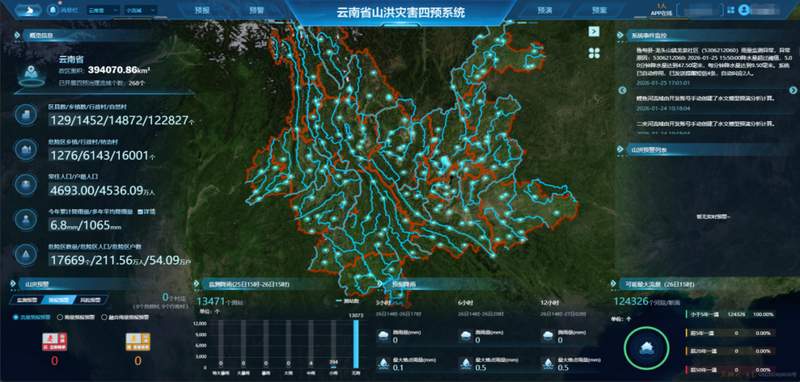Image resolution: width=800 pixels, height=382 pixels.
Task: Click the danger-zone townships statistics icon
Action: [25, 149]
